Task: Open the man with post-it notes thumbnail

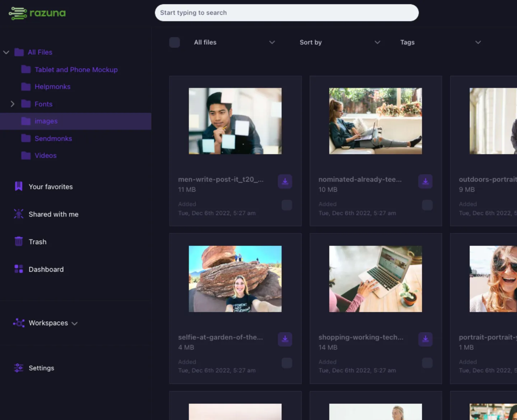Action: pos(235,121)
